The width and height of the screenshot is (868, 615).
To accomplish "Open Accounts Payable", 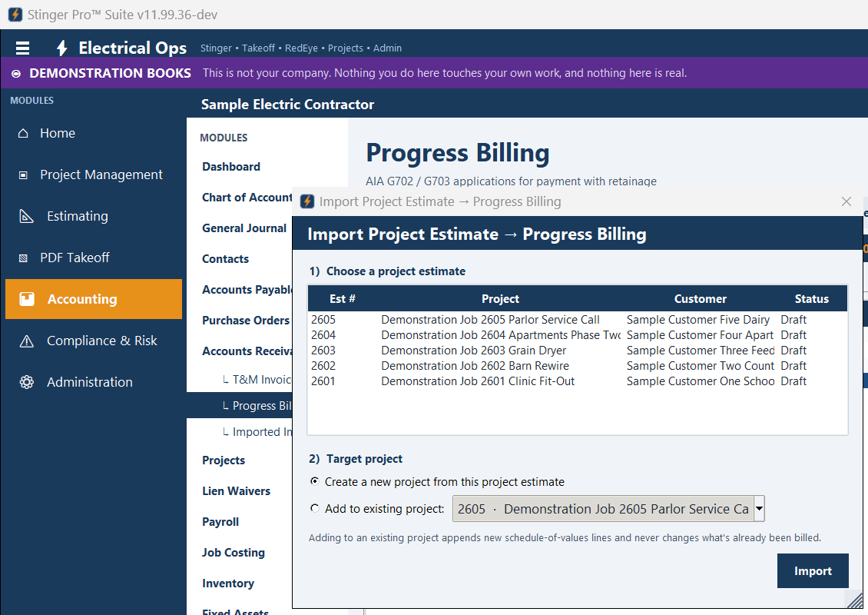I will (x=247, y=290).
